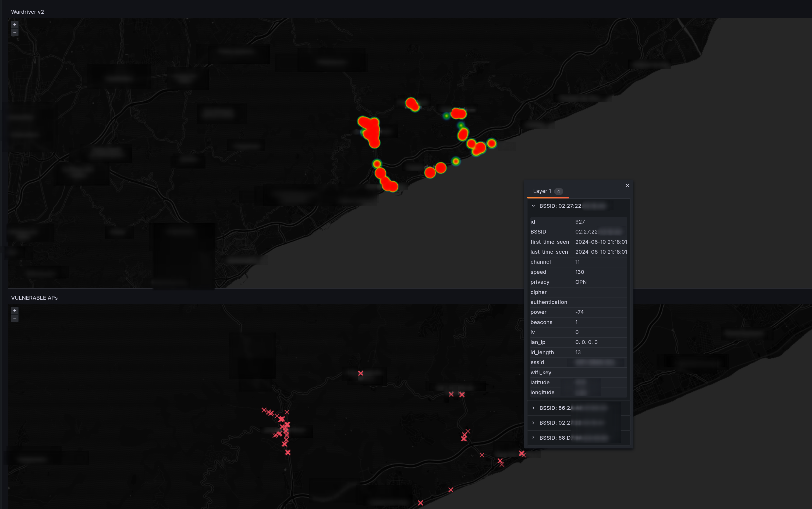Click the privacy value OPN in the table
The height and width of the screenshot is (509, 812).
[581, 282]
